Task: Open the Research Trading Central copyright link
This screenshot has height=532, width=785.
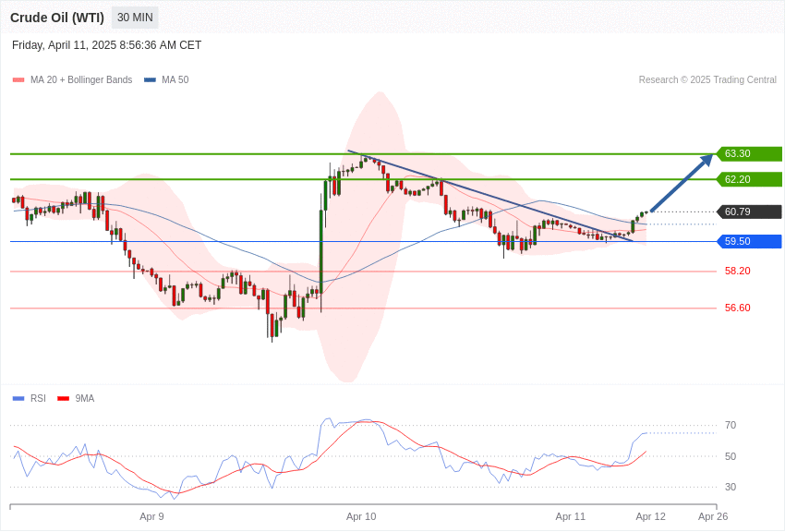Action: click(x=707, y=80)
